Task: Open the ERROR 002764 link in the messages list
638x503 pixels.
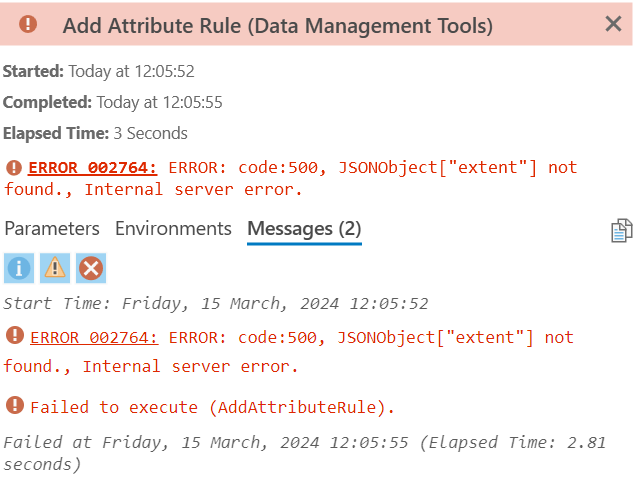Action: [94, 338]
